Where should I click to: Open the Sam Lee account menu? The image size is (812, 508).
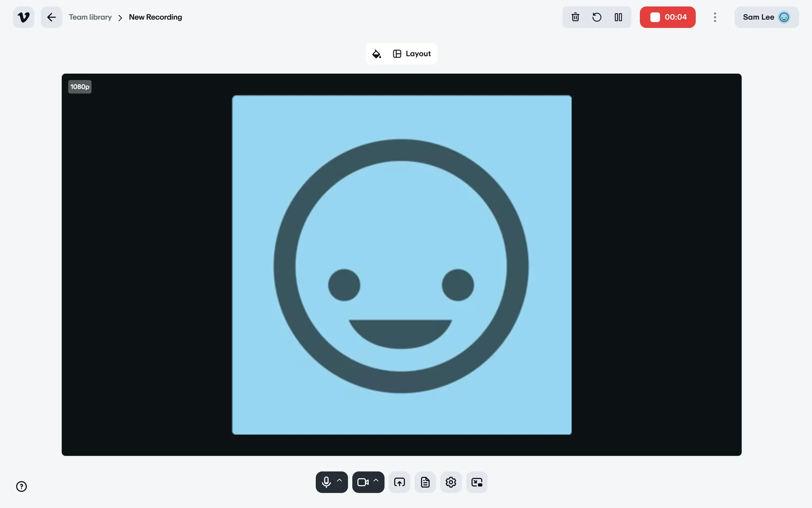(x=766, y=17)
